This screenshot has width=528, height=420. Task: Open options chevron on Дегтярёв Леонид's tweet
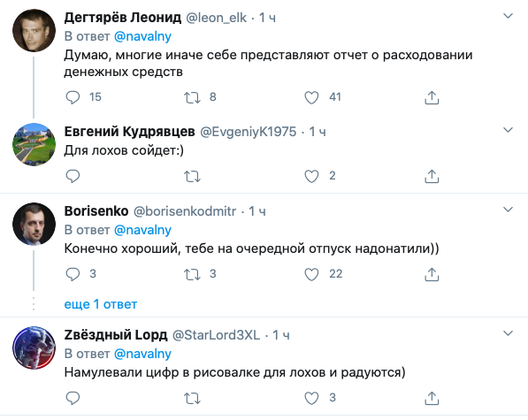point(508,16)
